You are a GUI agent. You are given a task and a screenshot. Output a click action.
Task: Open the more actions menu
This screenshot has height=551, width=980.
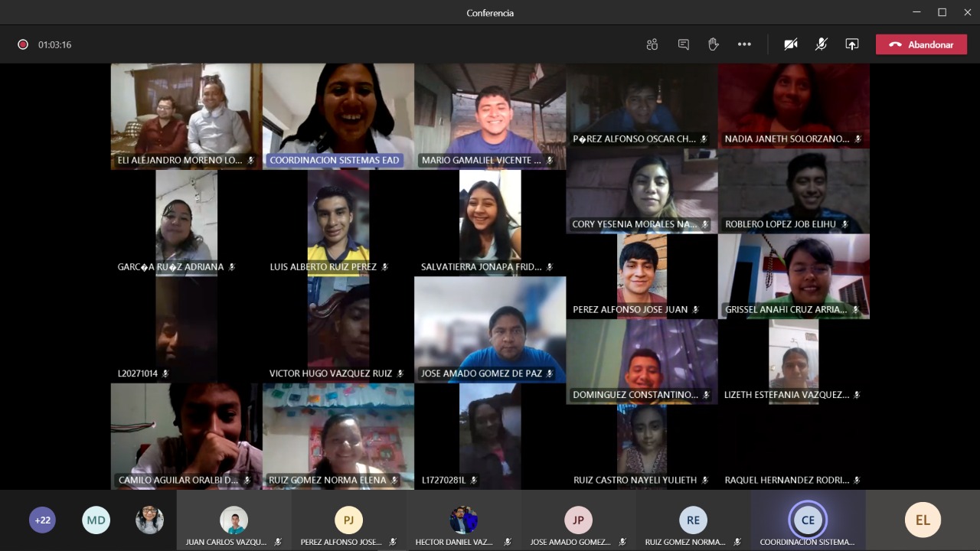pos(744,44)
